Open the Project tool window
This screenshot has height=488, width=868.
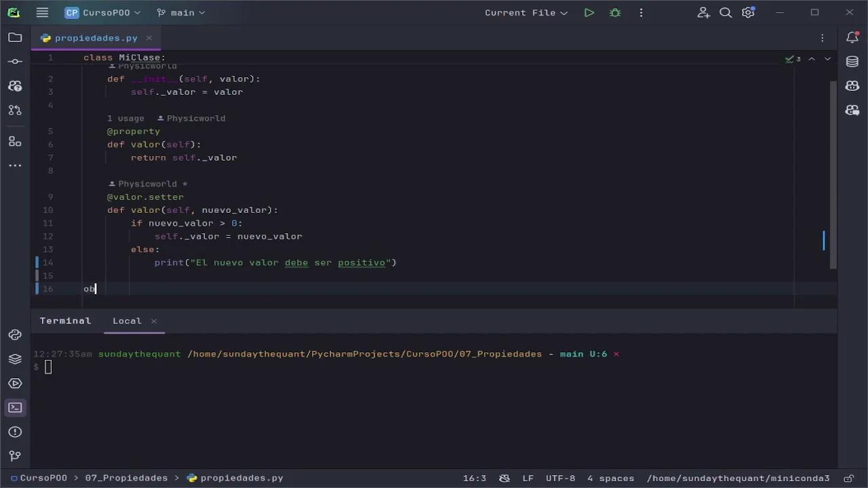click(x=15, y=38)
